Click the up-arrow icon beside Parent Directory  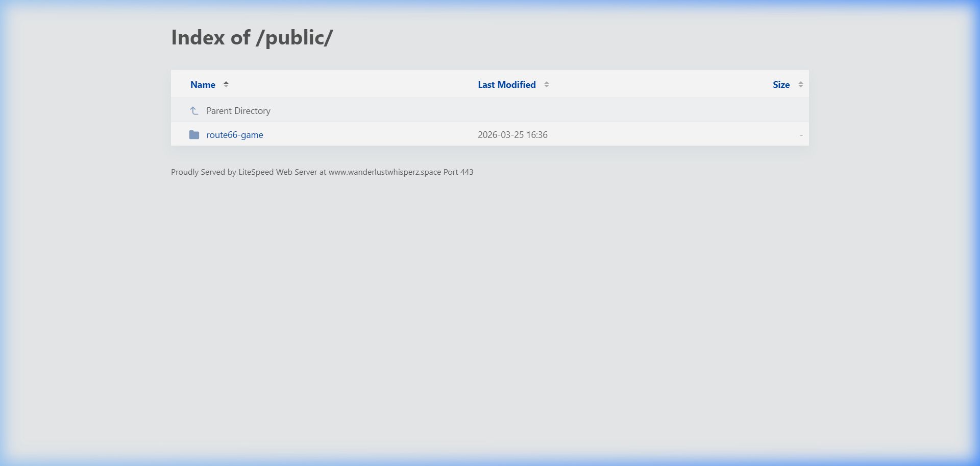[194, 111]
